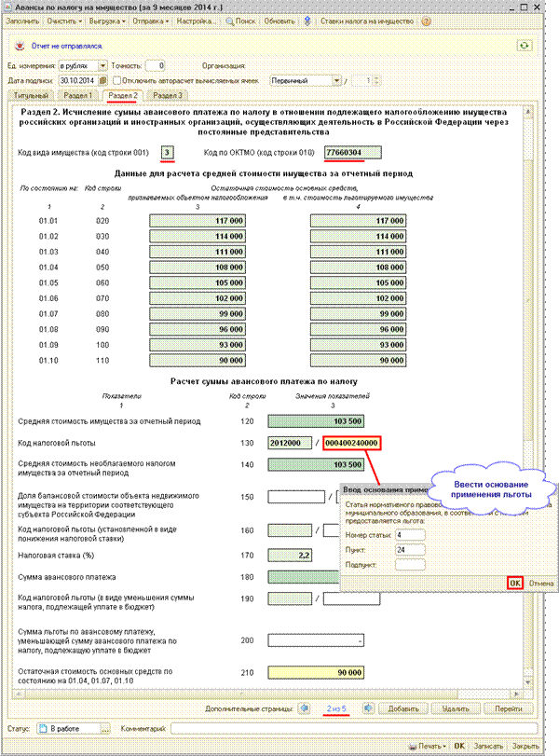Image resolution: width=559 pixels, height=756 pixels.
Task: Click the Добавить page button
Action: tap(403, 708)
